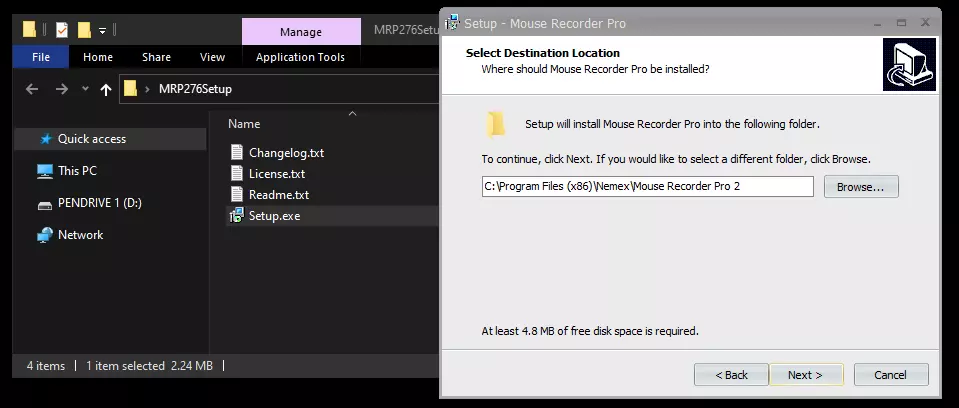Click the Readme.txt document icon
The height and width of the screenshot is (408, 959).
pos(237,195)
